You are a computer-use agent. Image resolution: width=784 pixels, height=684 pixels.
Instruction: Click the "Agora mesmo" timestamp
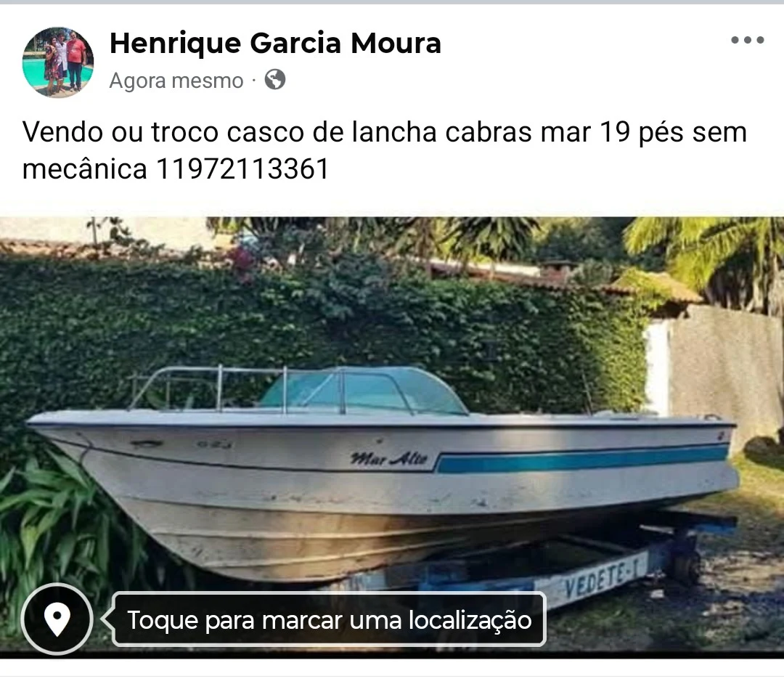pos(176,81)
